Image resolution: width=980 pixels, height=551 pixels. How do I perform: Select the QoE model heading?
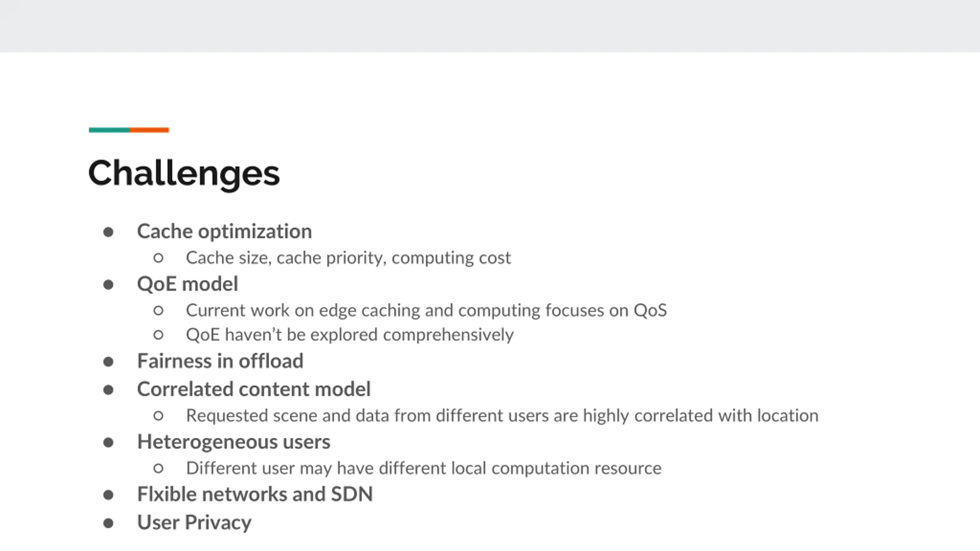[x=188, y=284]
